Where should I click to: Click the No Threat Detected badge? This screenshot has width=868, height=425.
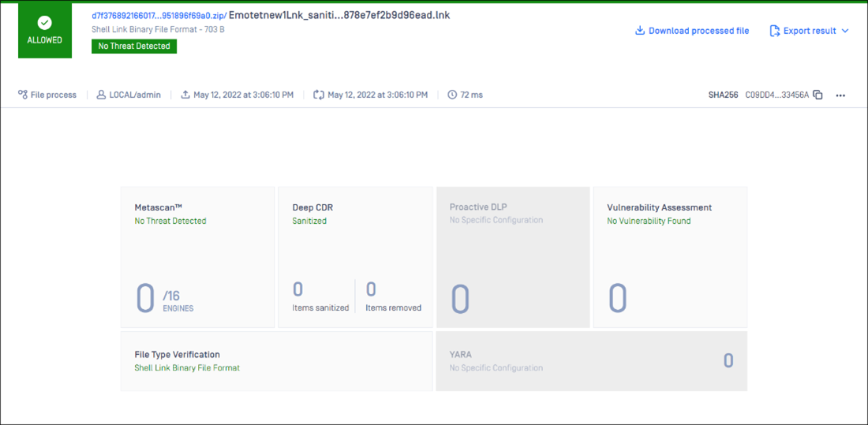click(134, 46)
